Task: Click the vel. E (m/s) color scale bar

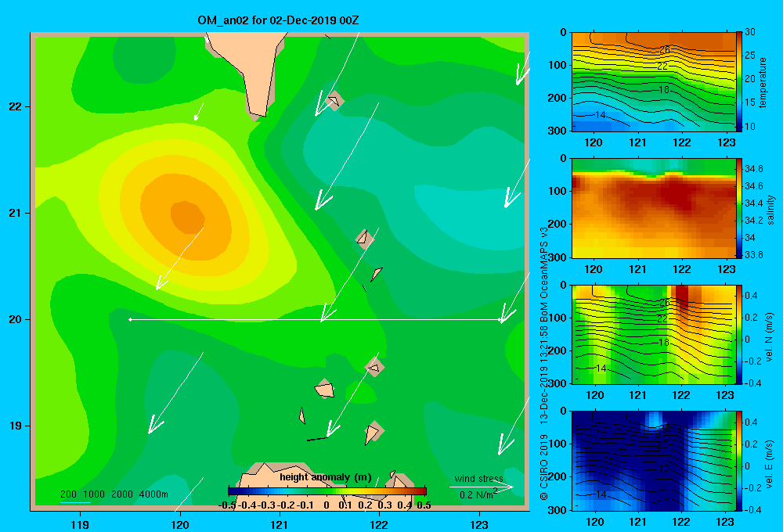Action: coord(739,461)
